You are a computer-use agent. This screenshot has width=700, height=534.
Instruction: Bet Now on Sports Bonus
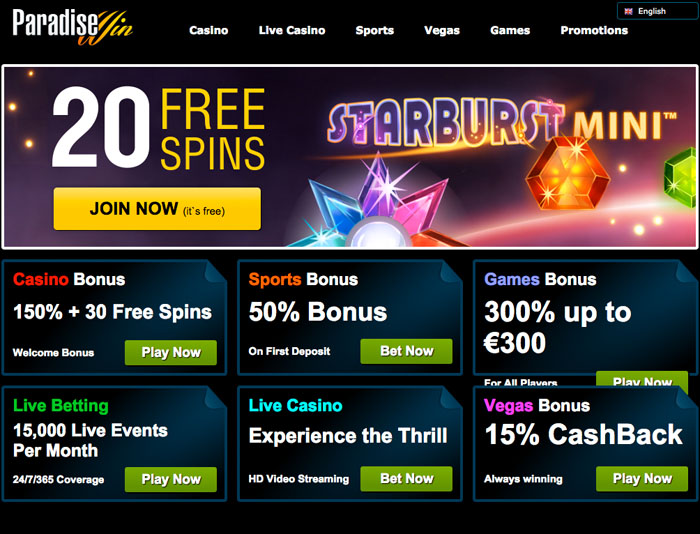[406, 351]
